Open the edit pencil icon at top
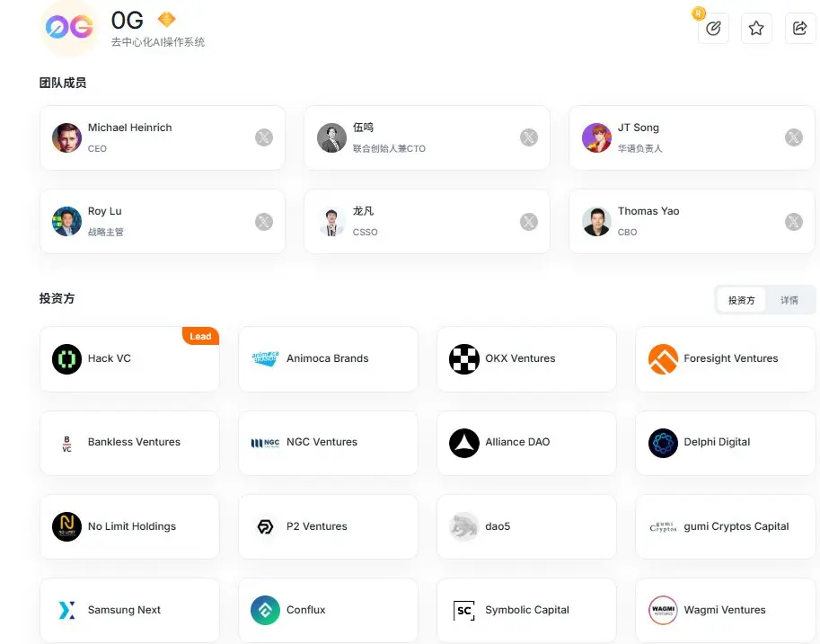 (713, 28)
